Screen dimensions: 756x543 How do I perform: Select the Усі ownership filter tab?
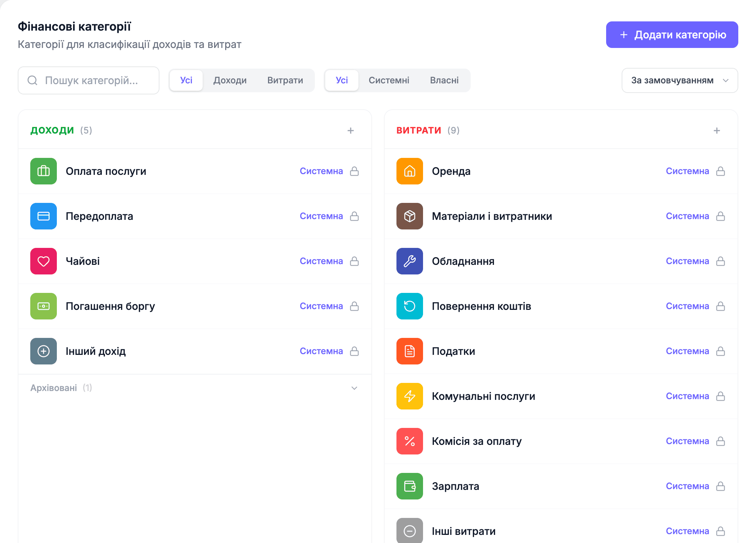pos(342,80)
